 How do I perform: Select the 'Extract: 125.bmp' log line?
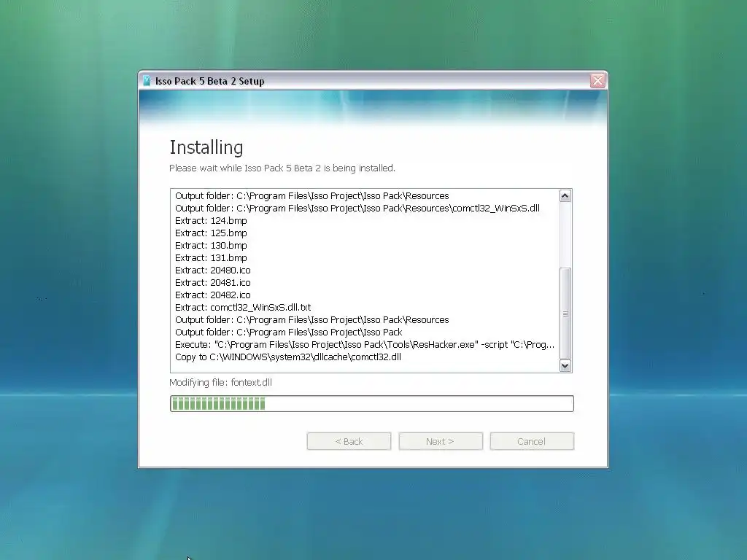pyautogui.click(x=211, y=233)
